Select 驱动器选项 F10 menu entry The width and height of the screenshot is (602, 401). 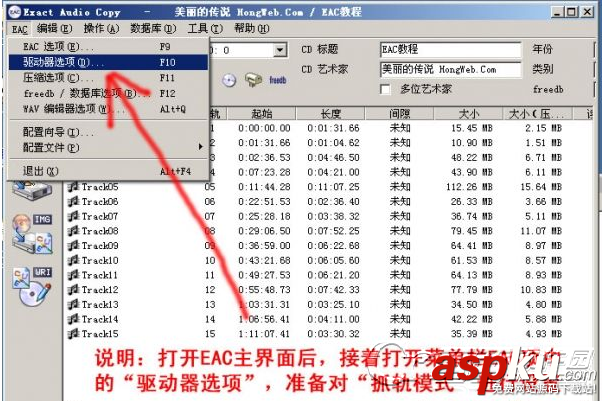(108, 62)
